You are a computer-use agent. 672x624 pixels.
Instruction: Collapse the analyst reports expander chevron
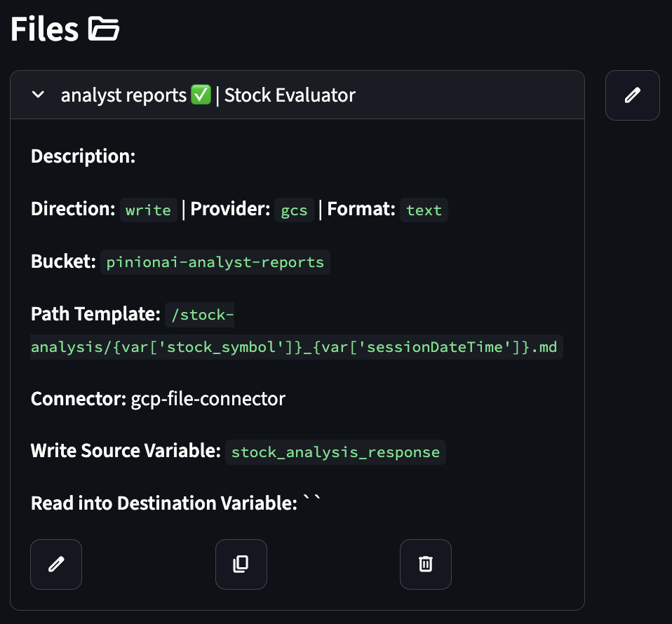tap(39, 95)
